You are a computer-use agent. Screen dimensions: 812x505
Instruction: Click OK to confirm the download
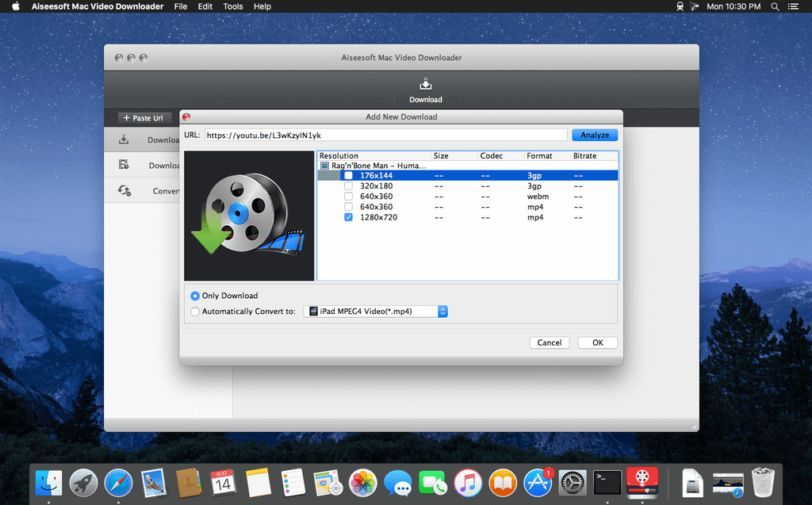(597, 342)
